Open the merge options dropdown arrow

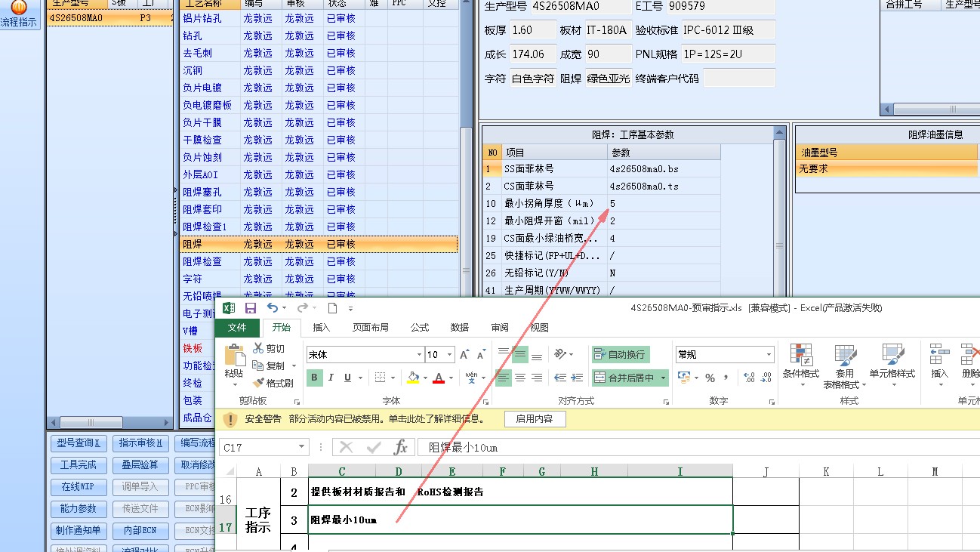coord(664,378)
